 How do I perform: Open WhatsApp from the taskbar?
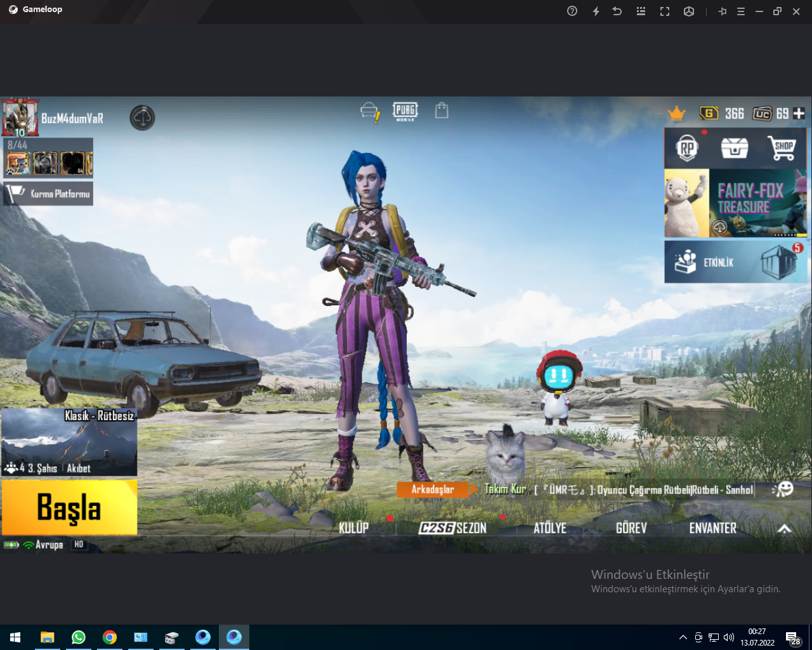tap(78, 637)
